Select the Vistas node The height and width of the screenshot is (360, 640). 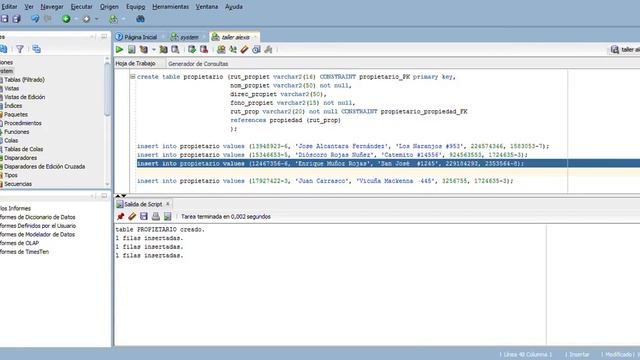click(x=11, y=88)
